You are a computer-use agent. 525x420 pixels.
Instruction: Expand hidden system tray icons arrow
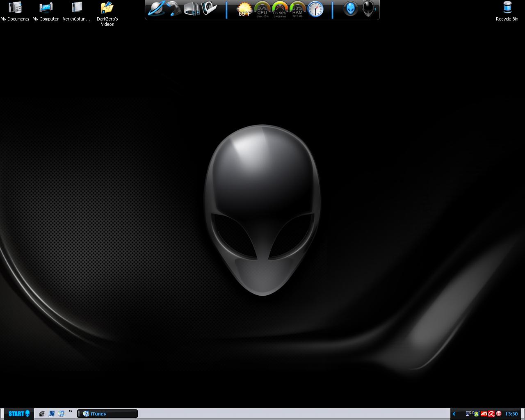(454, 414)
